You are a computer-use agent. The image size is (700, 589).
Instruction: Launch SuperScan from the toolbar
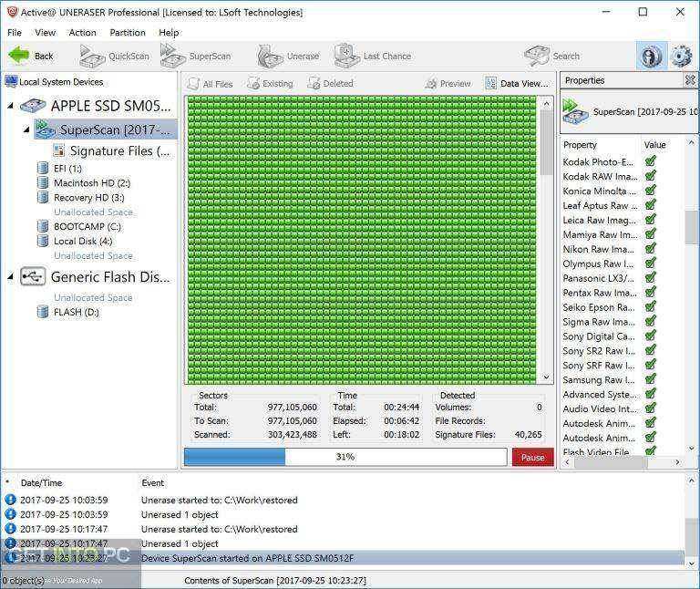coord(196,56)
